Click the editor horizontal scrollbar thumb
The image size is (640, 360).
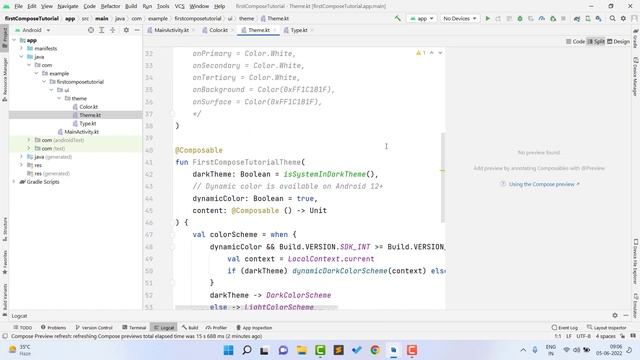click(256, 307)
